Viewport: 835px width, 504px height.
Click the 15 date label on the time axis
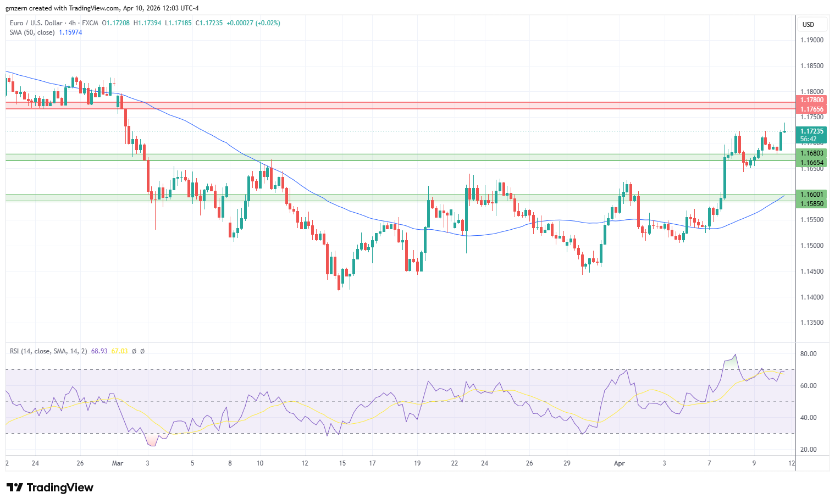pyautogui.click(x=342, y=463)
